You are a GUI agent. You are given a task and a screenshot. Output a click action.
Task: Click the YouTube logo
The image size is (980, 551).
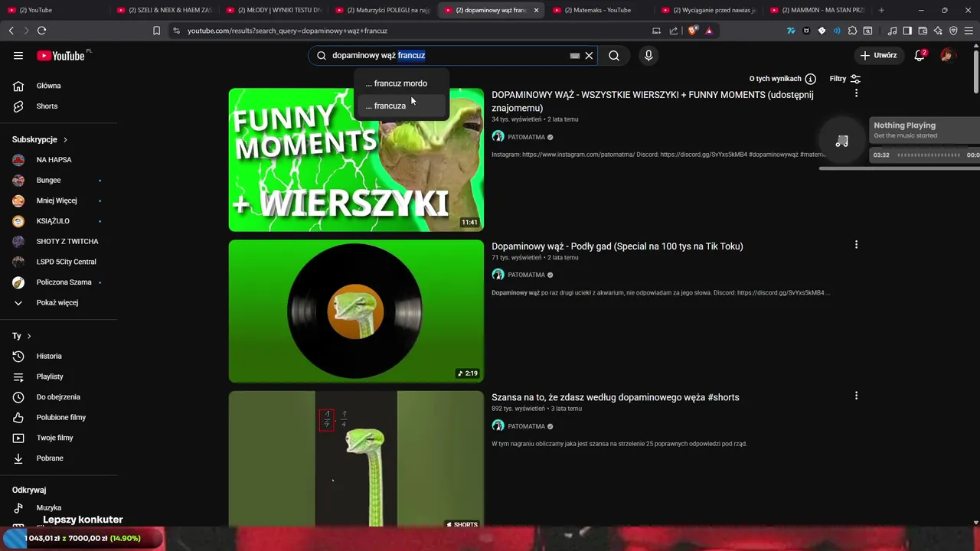pyautogui.click(x=60, y=55)
